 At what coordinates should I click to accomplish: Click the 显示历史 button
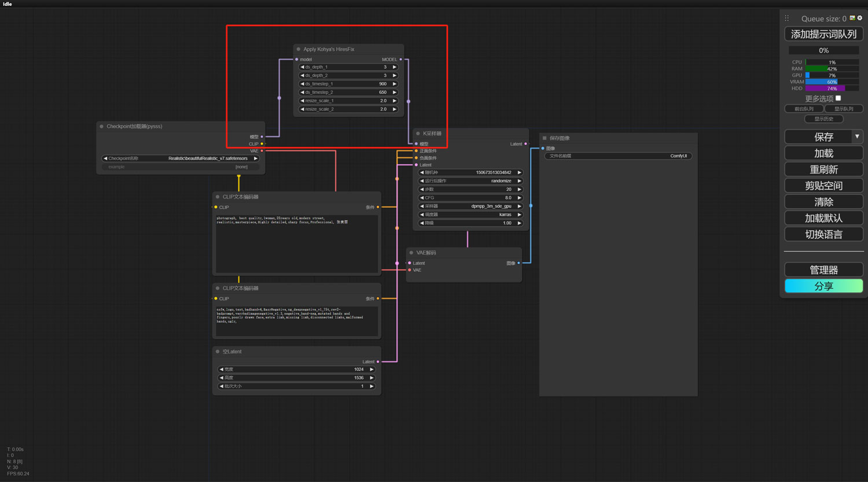click(824, 119)
